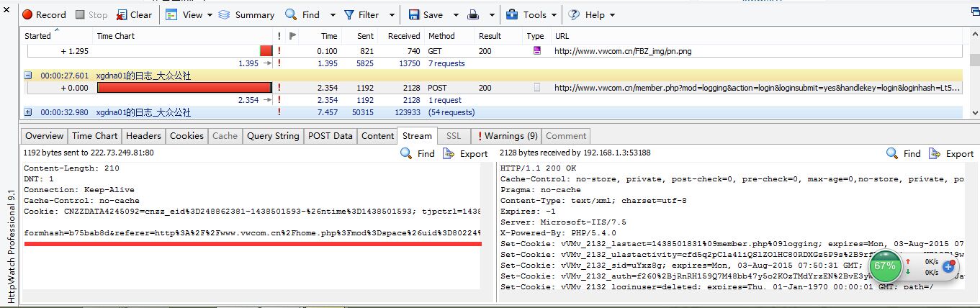Click Find in the sent stream pane

tap(418, 153)
